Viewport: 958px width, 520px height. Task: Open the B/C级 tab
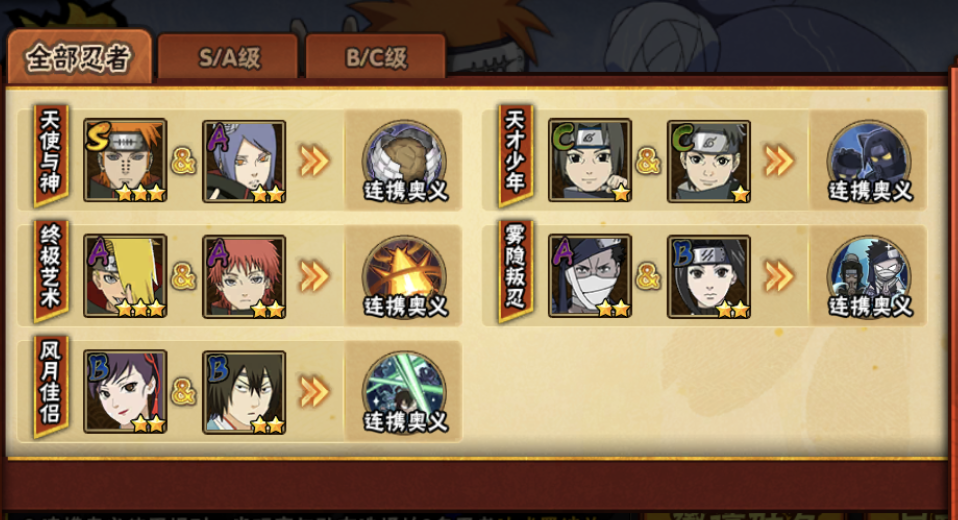[375, 57]
